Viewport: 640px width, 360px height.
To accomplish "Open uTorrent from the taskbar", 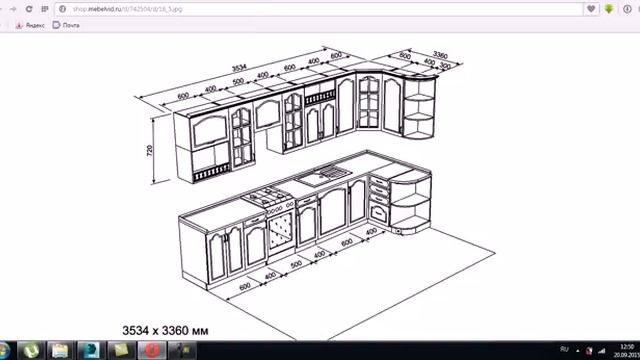I will click(31, 350).
